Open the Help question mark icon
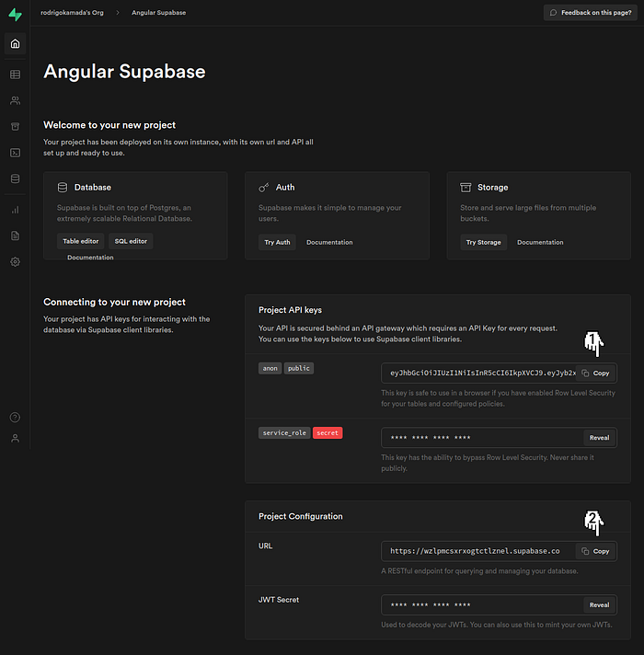 [x=15, y=418]
